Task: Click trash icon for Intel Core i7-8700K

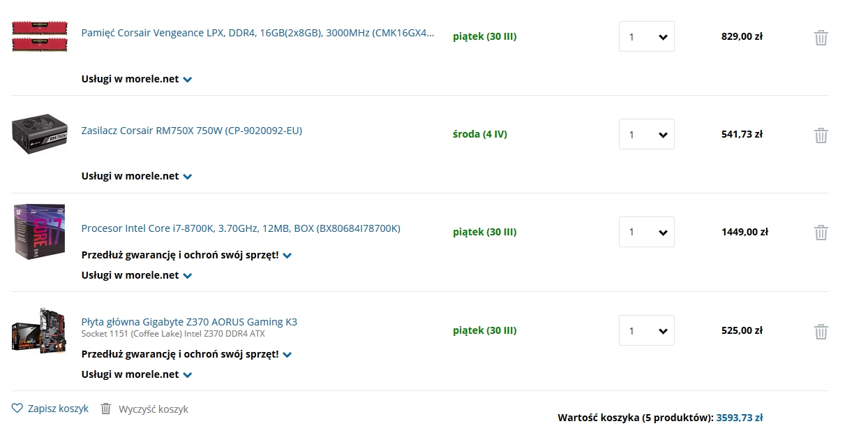Action: (821, 233)
